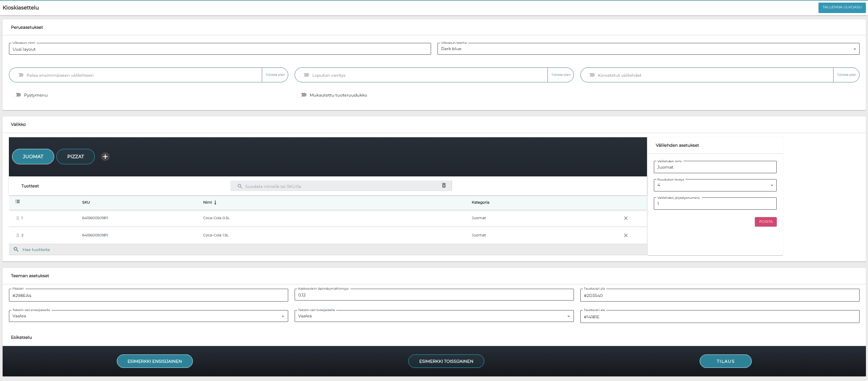The height and width of the screenshot is (381, 868).
Task: Click the drag handle of row 1
Action: pyautogui.click(x=18, y=218)
